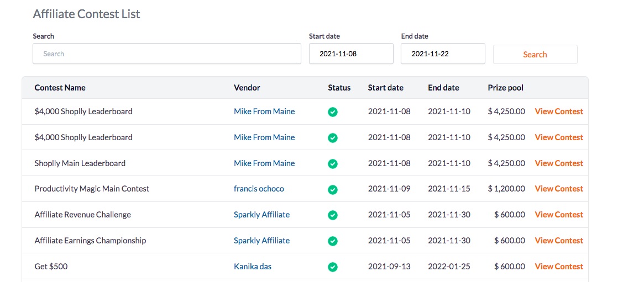The height and width of the screenshot is (282, 644).
Task: Open the Start date picker field
Action: pos(351,54)
